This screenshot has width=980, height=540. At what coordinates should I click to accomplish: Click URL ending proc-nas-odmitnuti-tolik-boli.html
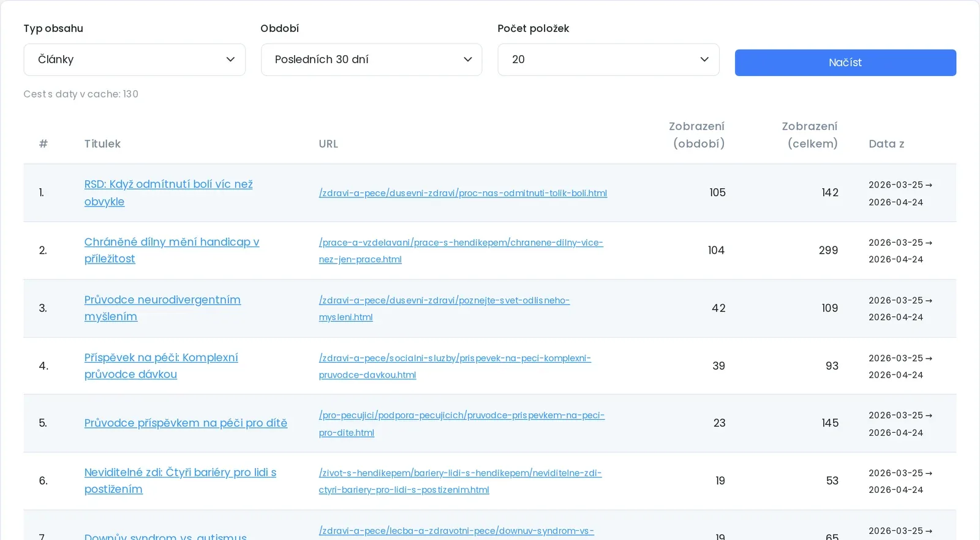463,193
